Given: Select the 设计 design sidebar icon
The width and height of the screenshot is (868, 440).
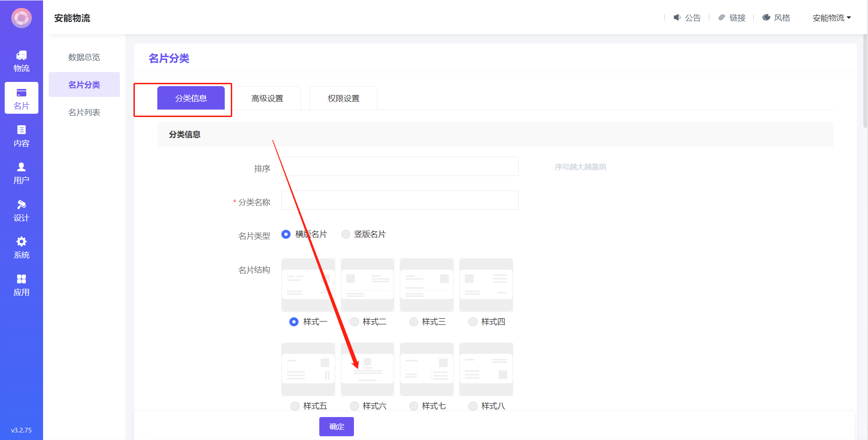Looking at the screenshot, I should click(22, 205).
